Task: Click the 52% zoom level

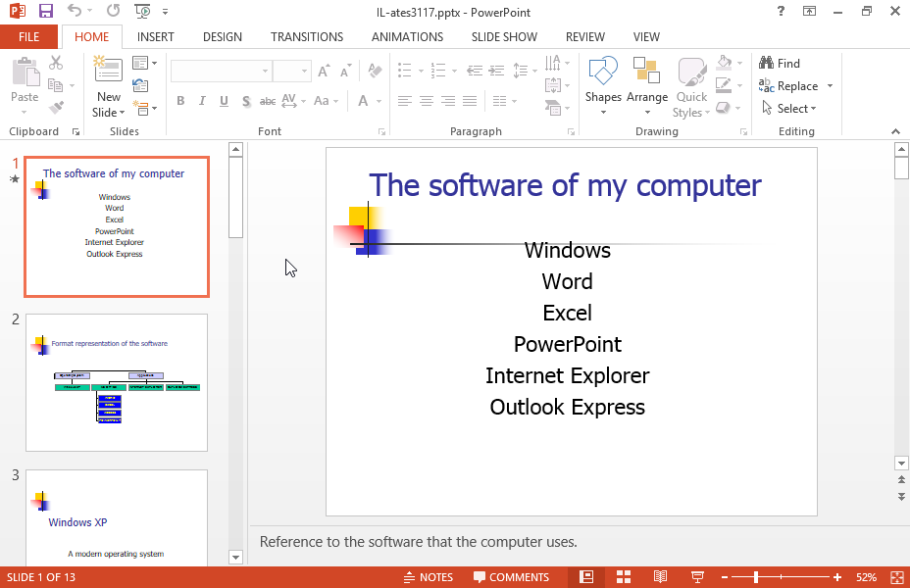Action: (x=866, y=577)
